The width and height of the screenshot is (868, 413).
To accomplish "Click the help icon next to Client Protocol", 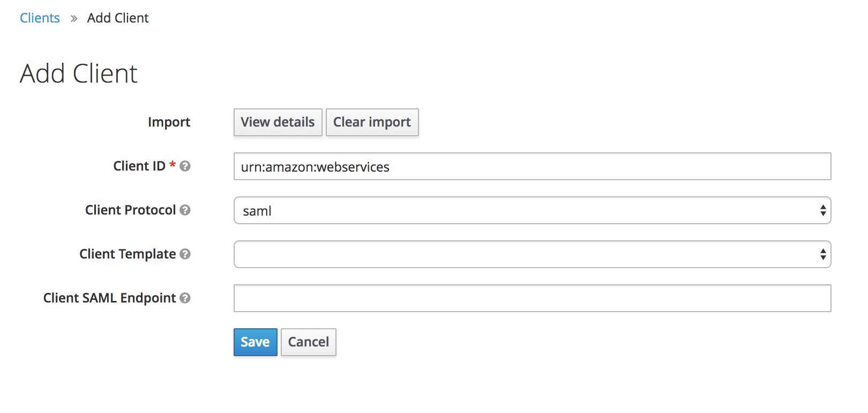I will tap(185, 210).
